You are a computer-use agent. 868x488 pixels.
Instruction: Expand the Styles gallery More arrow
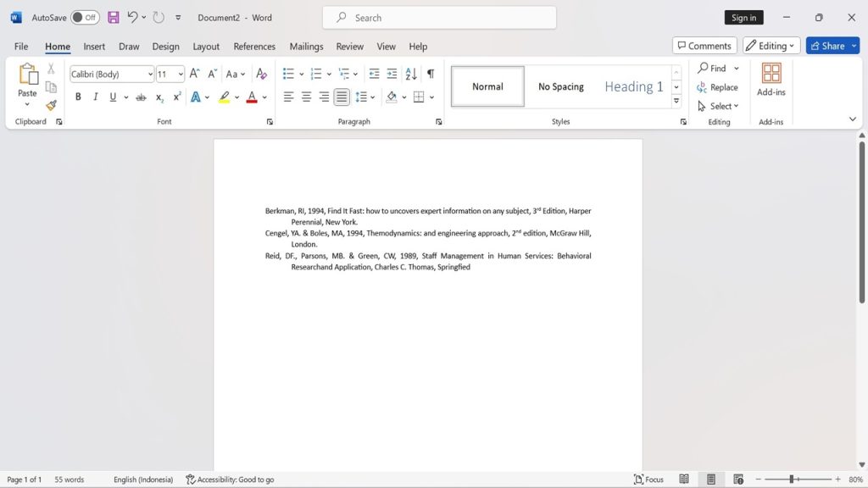pyautogui.click(x=676, y=101)
